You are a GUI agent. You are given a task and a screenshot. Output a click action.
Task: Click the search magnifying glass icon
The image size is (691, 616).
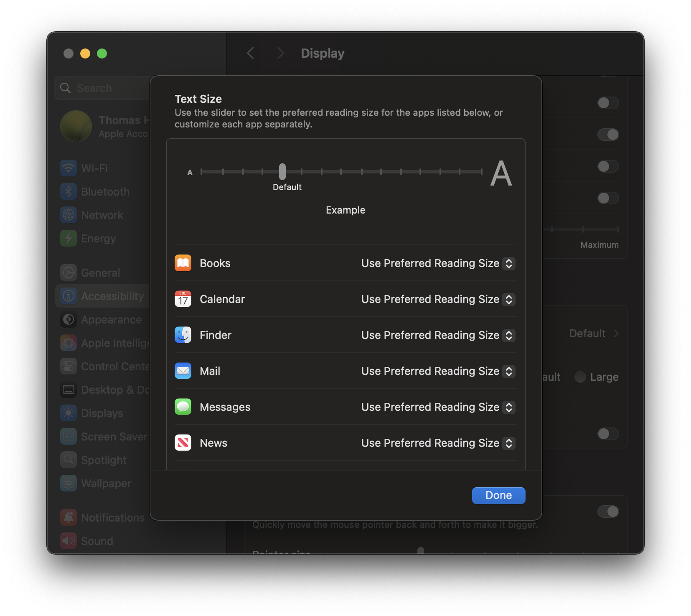coord(65,88)
